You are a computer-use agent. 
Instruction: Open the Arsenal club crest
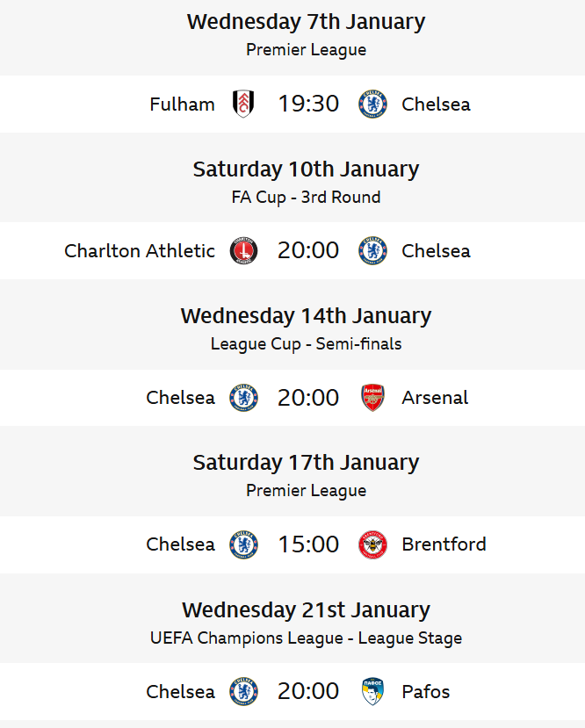pyautogui.click(x=372, y=398)
